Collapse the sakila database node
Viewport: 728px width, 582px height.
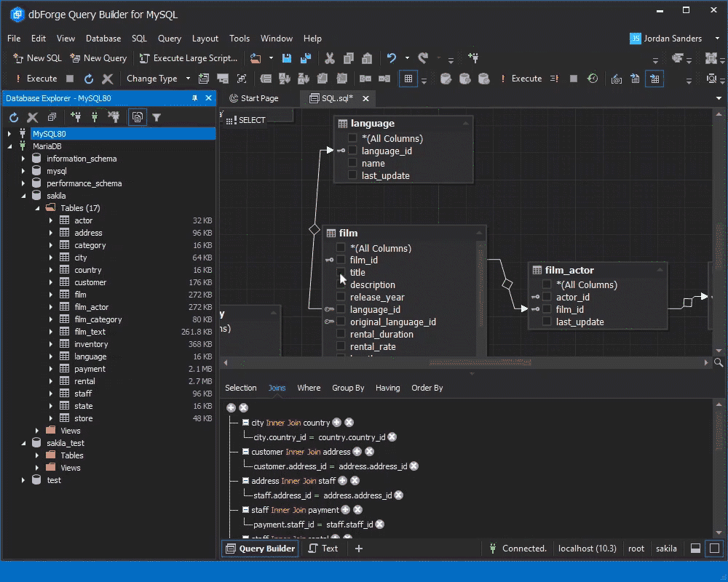click(23, 196)
